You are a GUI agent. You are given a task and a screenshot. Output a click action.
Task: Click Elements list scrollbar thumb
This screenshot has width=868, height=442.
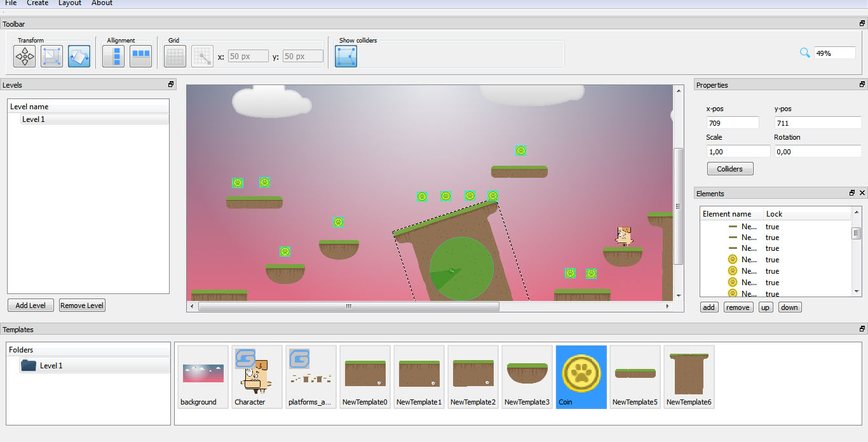coord(856,233)
